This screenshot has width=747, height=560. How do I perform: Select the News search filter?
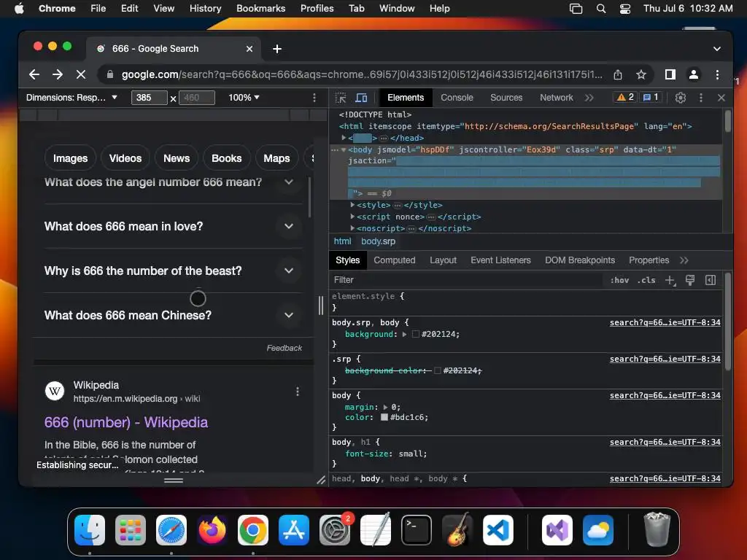point(177,158)
